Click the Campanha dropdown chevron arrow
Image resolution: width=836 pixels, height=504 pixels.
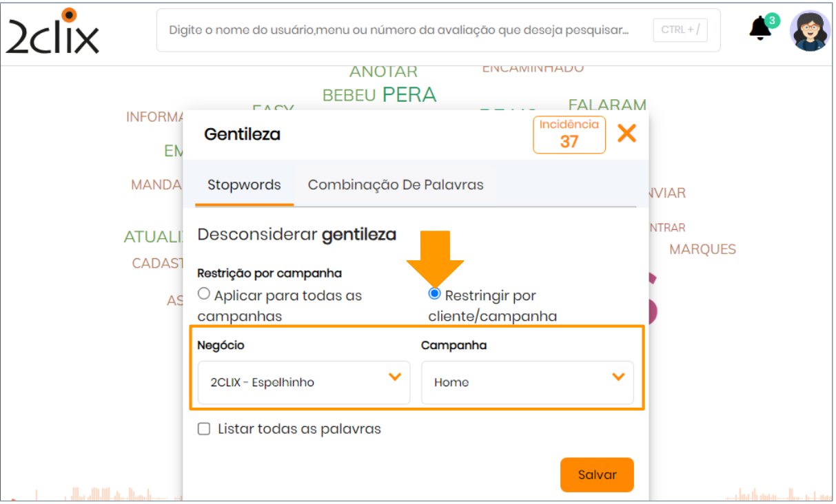click(618, 377)
